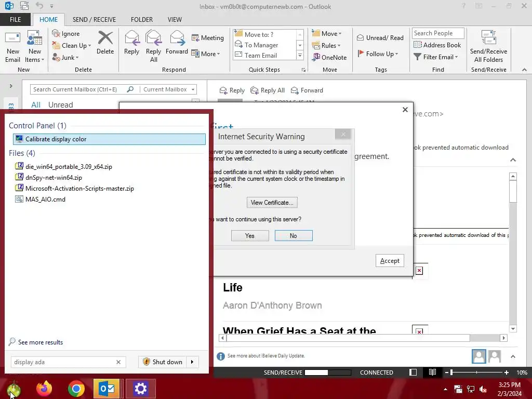Open the Quick Steps dialog launcher
This screenshot has width=532, height=399.
pyautogui.click(x=303, y=70)
